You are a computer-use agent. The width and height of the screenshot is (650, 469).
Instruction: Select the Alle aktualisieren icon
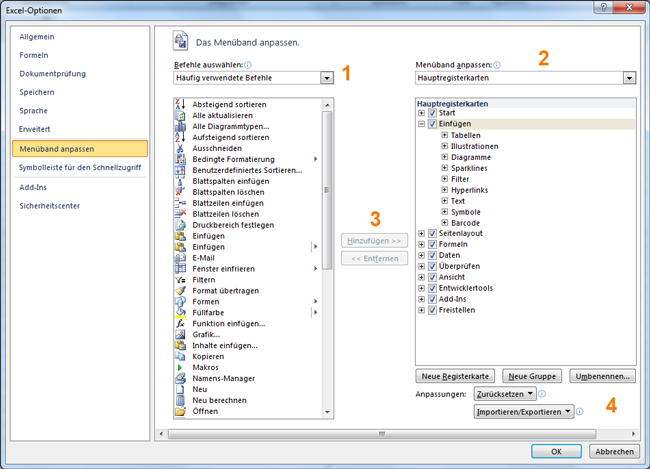tap(180, 115)
